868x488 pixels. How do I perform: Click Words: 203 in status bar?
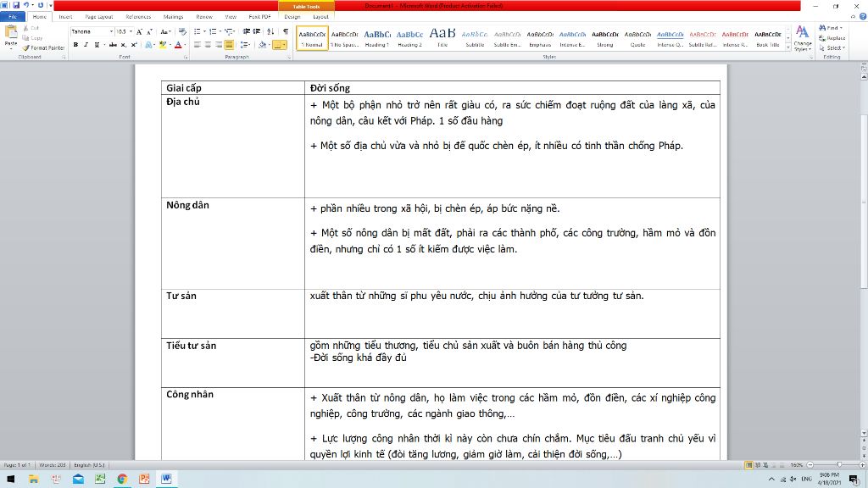point(52,465)
